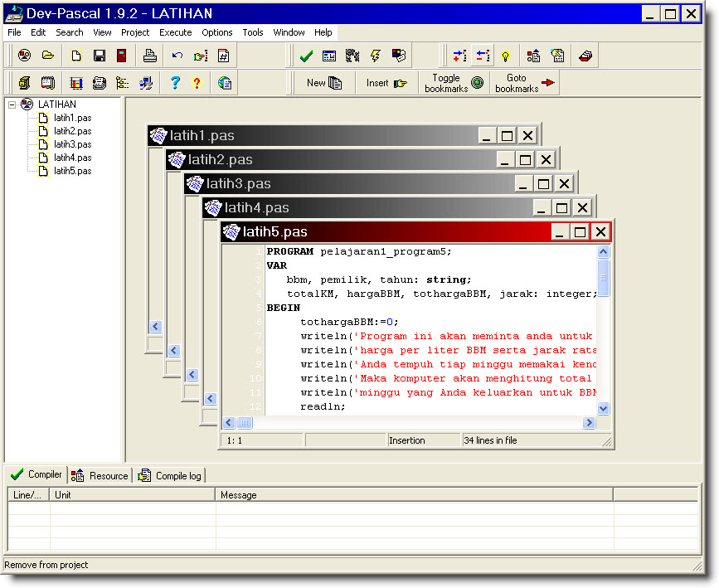The width and height of the screenshot is (719, 588).
Task: Select latih2.pas in the project tree
Action: click(72, 131)
